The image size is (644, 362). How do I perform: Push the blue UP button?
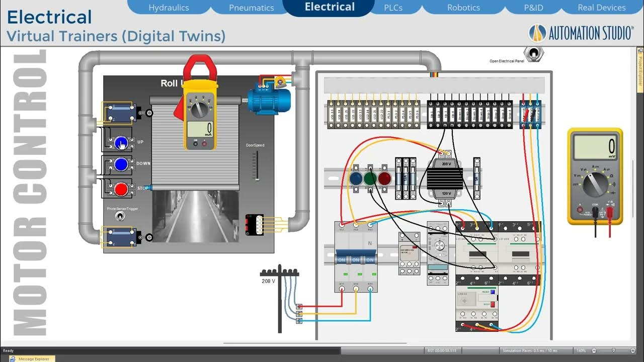pyautogui.click(x=120, y=143)
